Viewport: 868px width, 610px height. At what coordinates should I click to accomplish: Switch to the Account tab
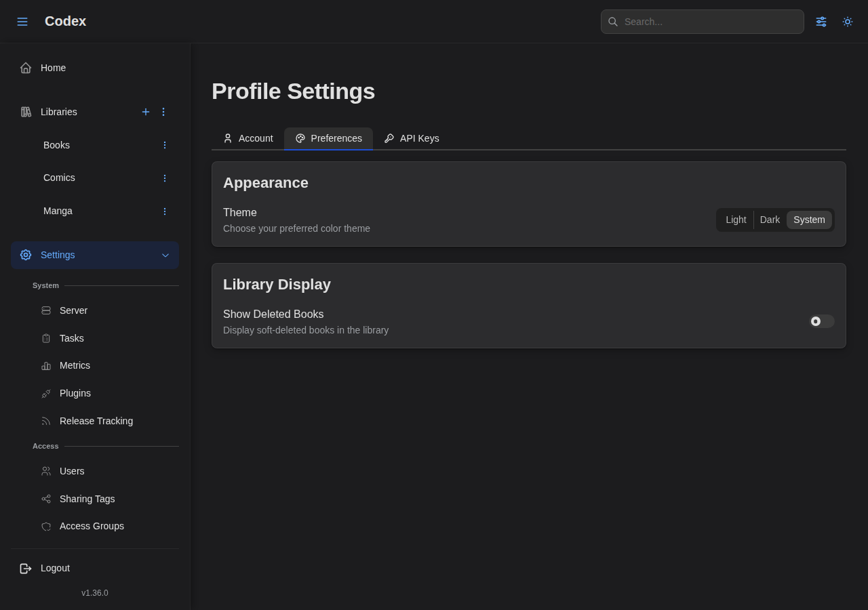[x=248, y=138]
